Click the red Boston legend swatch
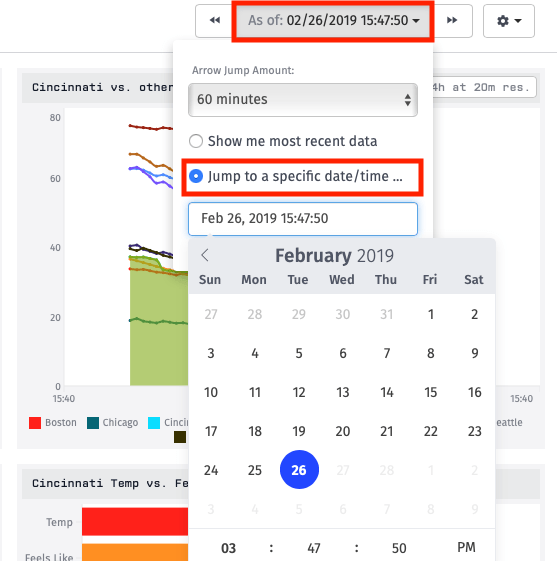The height and width of the screenshot is (561, 557). (x=35, y=423)
